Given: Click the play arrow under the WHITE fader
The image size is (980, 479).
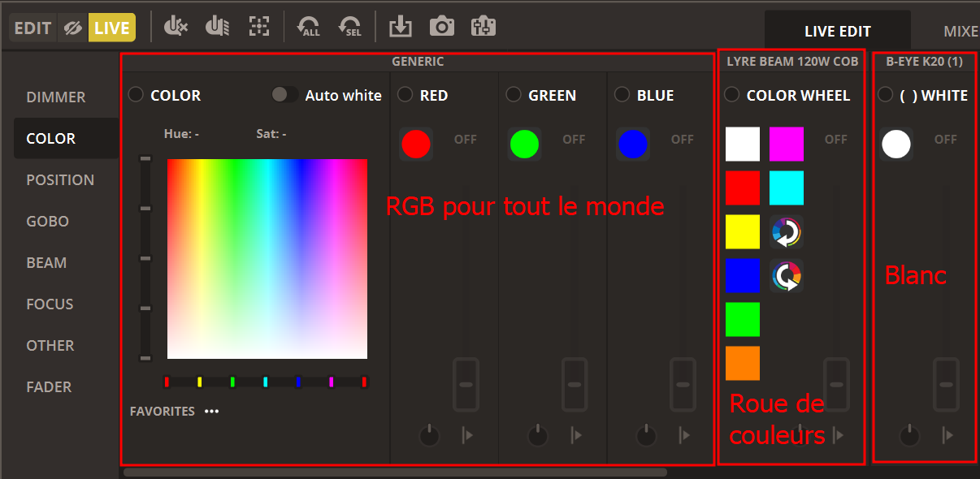Looking at the screenshot, I should (947, 435).
